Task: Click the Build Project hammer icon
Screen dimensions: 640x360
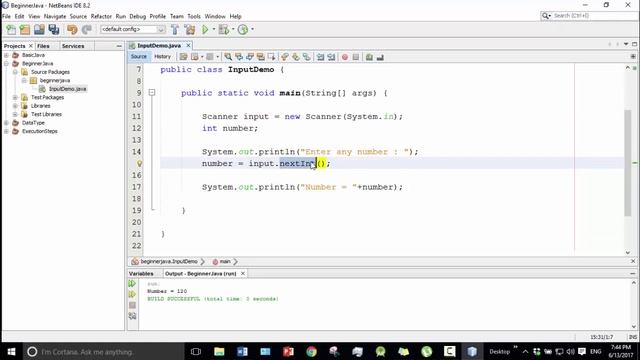Action: 175,29
